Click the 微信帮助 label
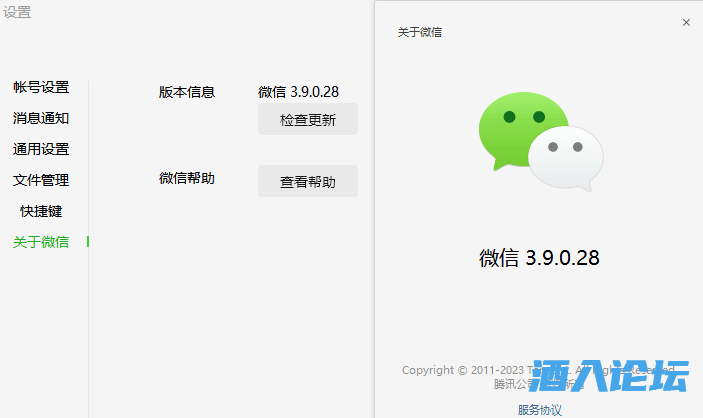The width and height of the screenshot is (703, 418). tap(187, 178)
